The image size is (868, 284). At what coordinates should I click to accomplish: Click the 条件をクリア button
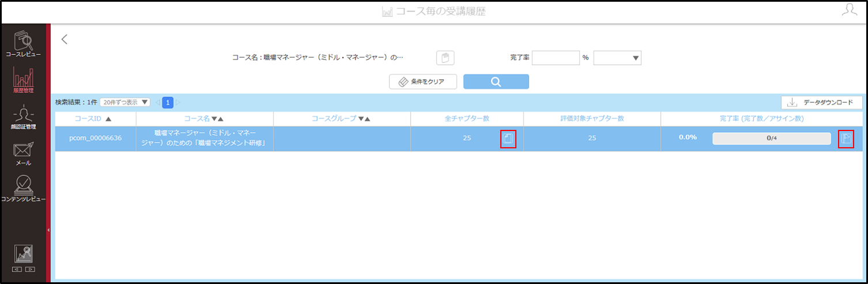click(423, 82)
